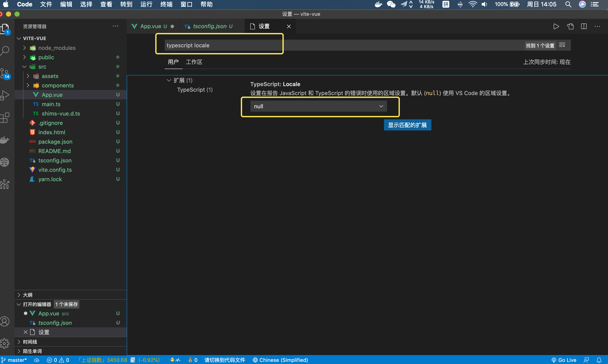This screenshot has width=608, height=364.
Task: Open the notifications bell in status bar
Action: pos(599,360)
